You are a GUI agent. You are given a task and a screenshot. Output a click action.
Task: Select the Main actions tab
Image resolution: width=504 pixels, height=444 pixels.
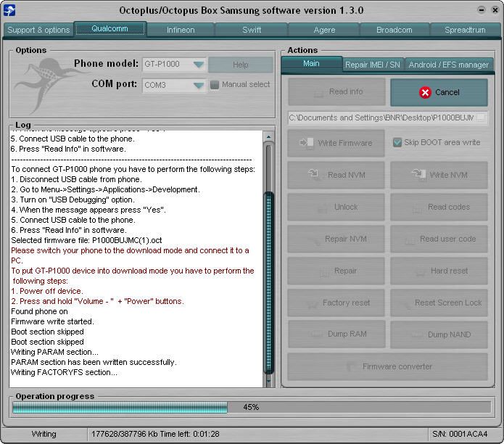click(311, 64)
